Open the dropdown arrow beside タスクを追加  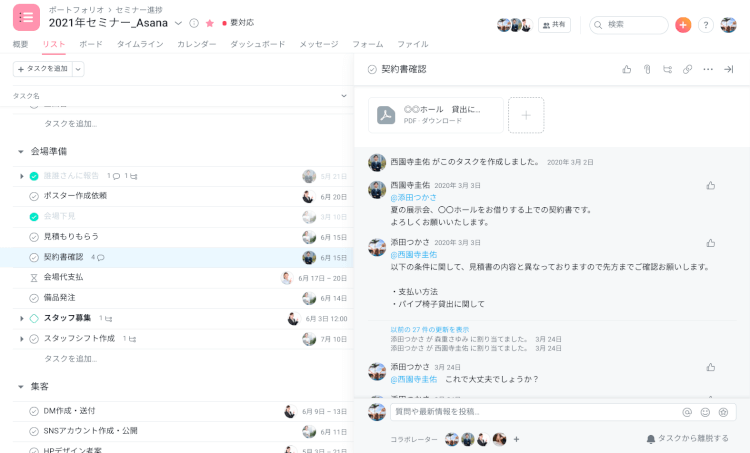click(78, 69)
